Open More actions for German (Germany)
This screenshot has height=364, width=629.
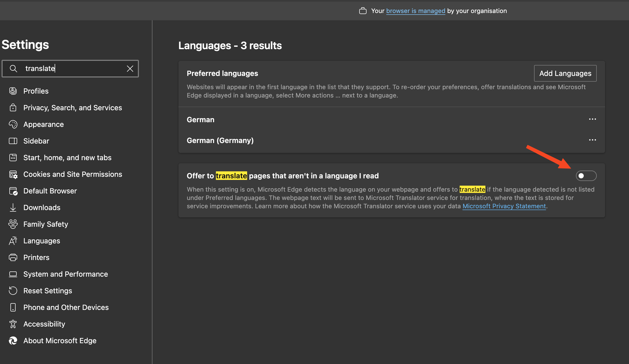pyautogui.click(x=592, y=140)
